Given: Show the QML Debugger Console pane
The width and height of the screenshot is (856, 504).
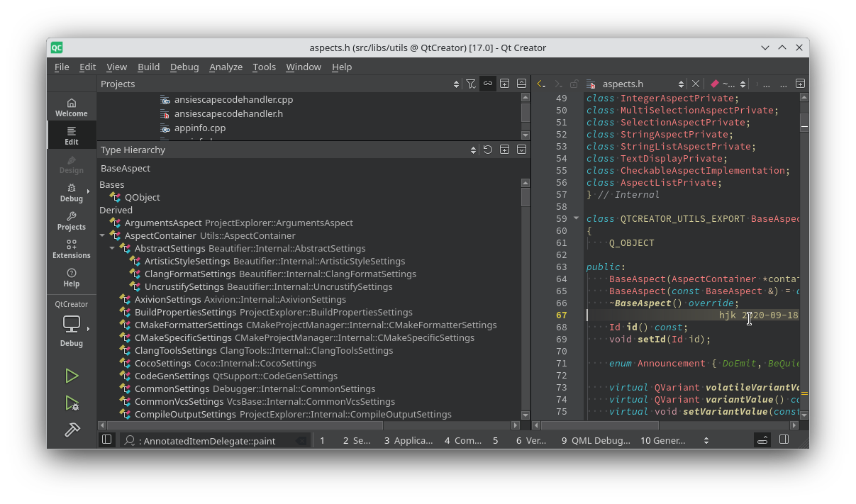Looking at the screenshot, I should pos(596,440).
